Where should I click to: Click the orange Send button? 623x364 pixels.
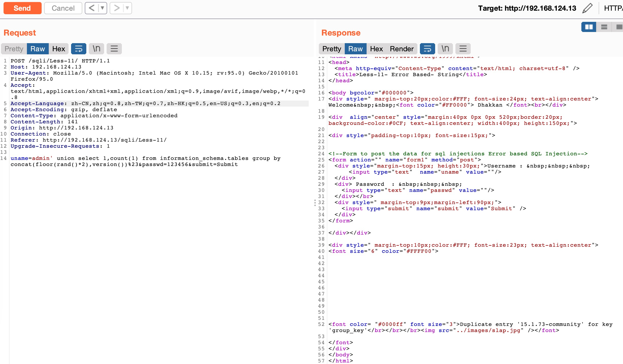[x=22, y=8]
